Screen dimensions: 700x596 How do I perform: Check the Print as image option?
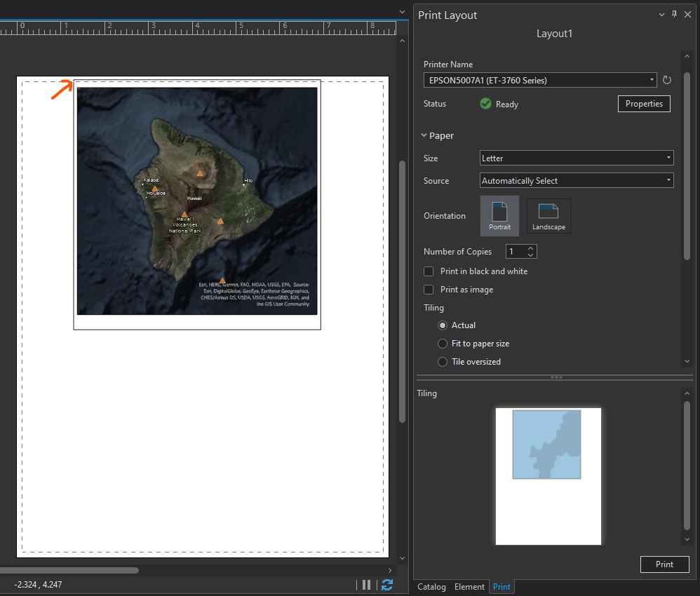click(429, 290)
